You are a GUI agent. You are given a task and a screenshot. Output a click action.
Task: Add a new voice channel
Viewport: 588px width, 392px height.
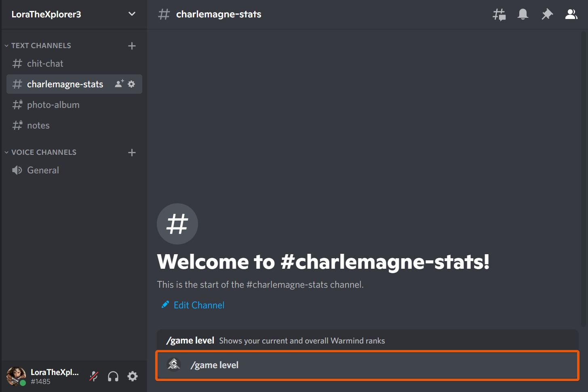pyautogui.click(x=132, y=152)
